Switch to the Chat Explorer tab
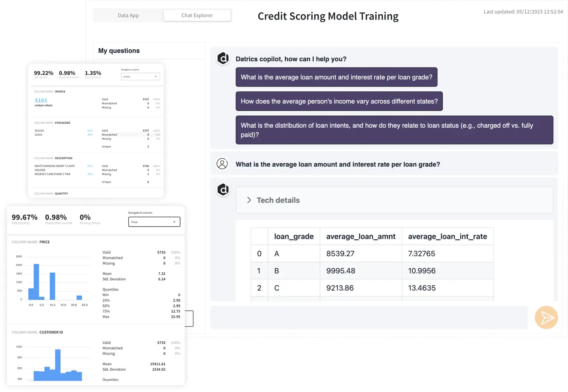This screenshot has height=392, width=568. pos(197,16)
